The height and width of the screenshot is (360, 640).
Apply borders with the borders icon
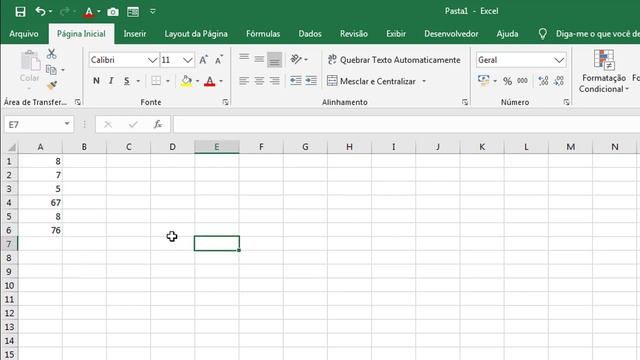tap(156, 81)
